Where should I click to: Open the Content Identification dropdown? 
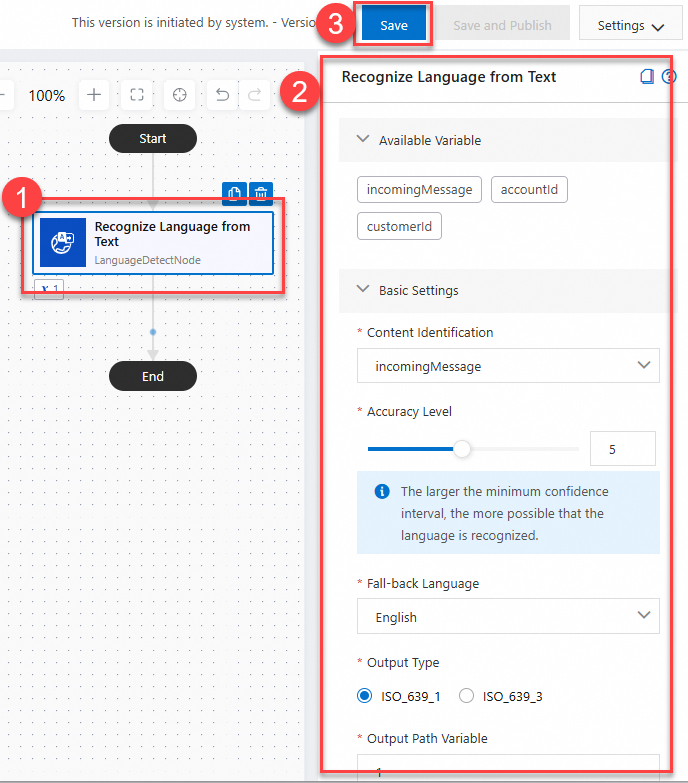click(x=508, y=366)
